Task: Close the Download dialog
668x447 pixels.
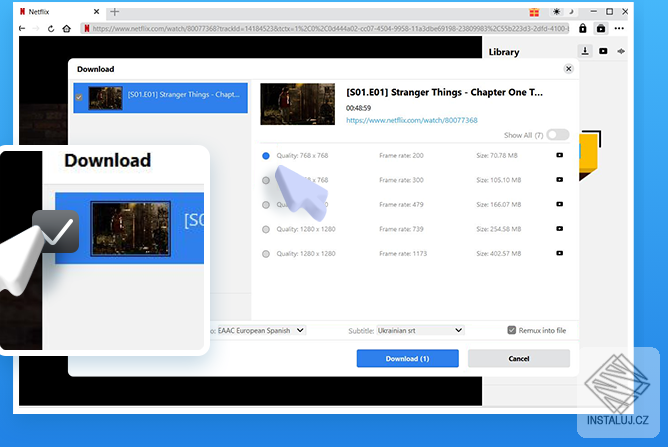Action: 568,69
